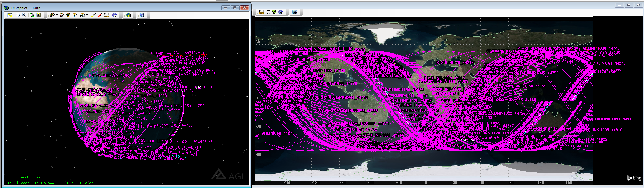Screen dimensions: 644x188
Task: Click STARLINK-1045_44750 label on 2D map
Action: coord(538,73)
